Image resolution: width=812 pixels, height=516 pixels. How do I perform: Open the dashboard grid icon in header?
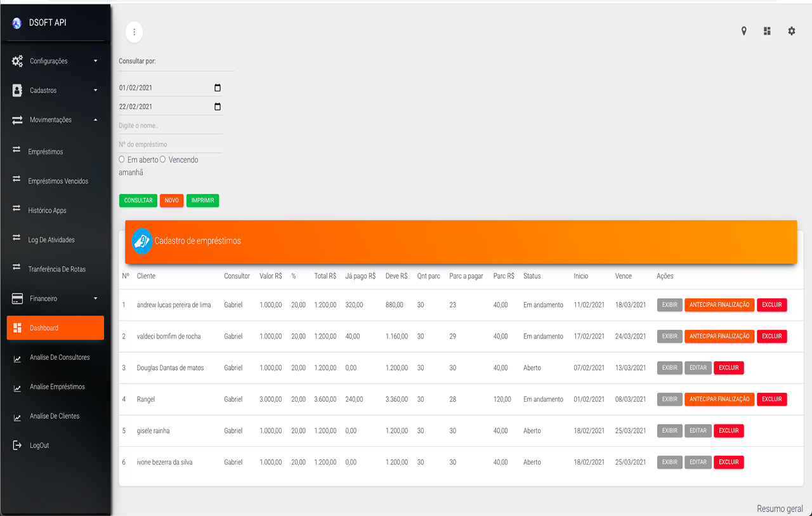pyautogui.click(x=767, y=31)
